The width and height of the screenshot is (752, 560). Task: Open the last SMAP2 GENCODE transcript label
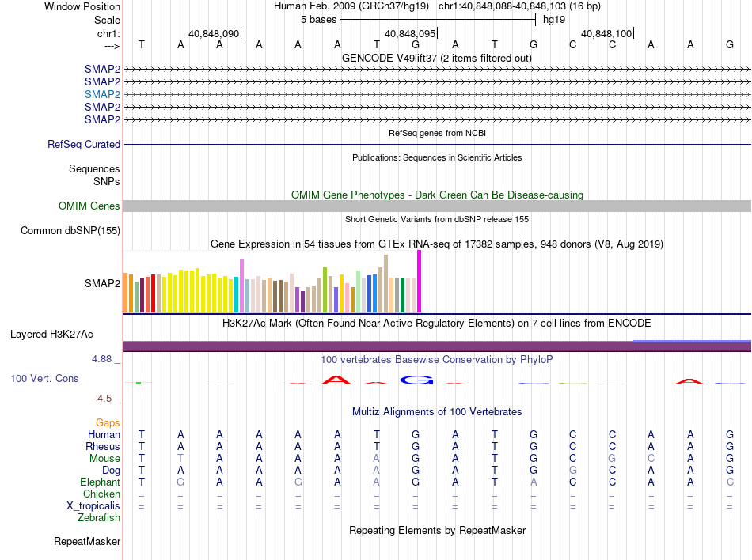pos(102,119)
